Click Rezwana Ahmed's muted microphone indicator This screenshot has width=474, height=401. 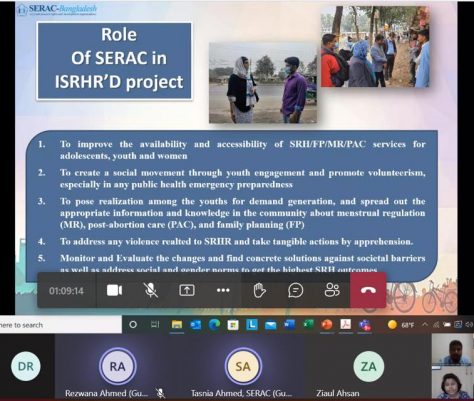[x=161, y=393]
